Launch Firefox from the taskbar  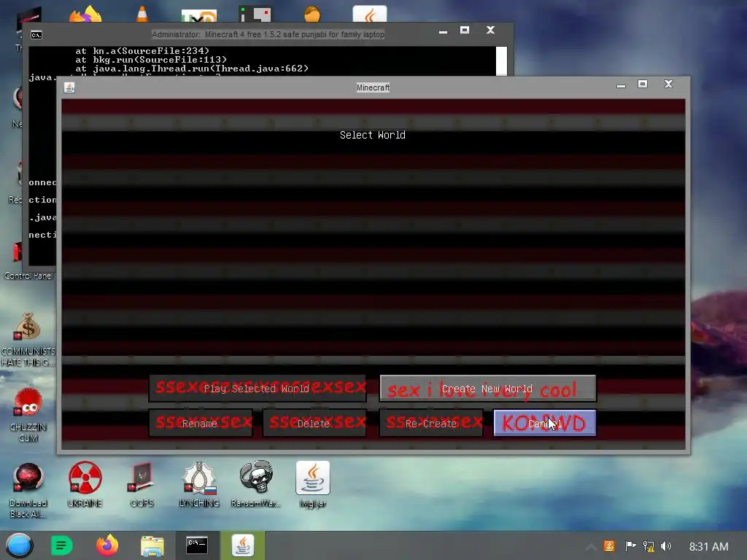(x=107, y=545)
